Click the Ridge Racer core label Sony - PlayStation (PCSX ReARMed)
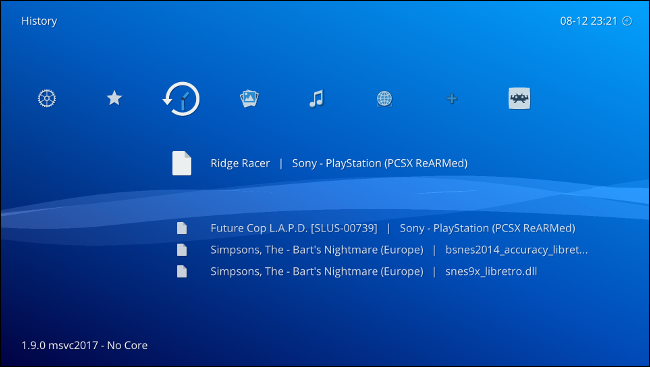The width and height of the screenshot is (650, 367). [x=380, y=163]
